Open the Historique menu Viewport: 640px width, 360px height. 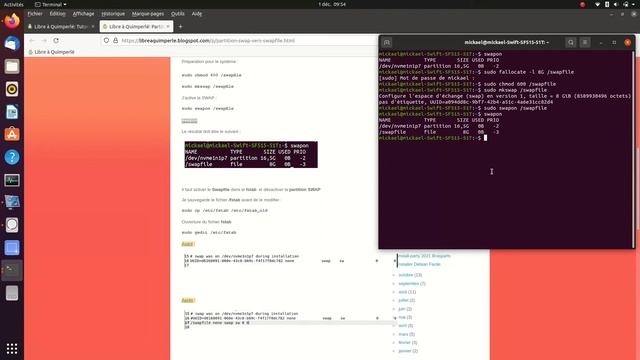[x=113, y=13]
